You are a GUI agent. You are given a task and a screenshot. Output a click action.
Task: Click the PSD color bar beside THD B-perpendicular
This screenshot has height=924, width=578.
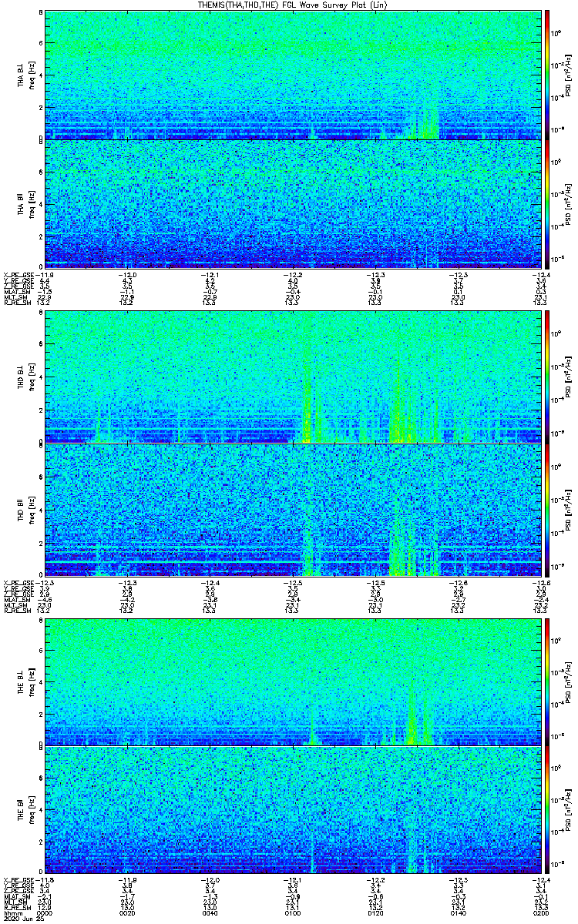(x=548, y=377)
